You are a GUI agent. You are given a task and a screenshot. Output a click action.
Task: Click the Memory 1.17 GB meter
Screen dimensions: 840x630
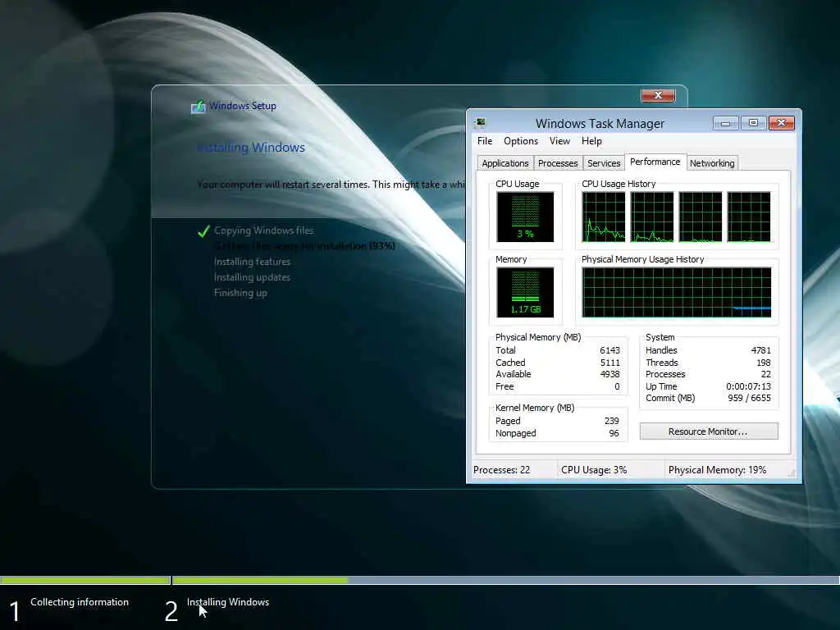click(525, 293)
